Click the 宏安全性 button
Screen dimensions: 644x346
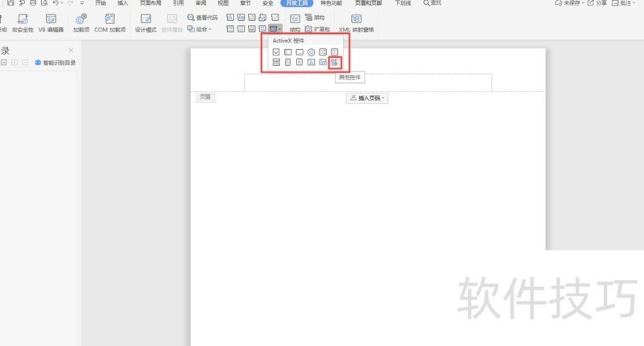pyautogui.click(x=23, y=23)
